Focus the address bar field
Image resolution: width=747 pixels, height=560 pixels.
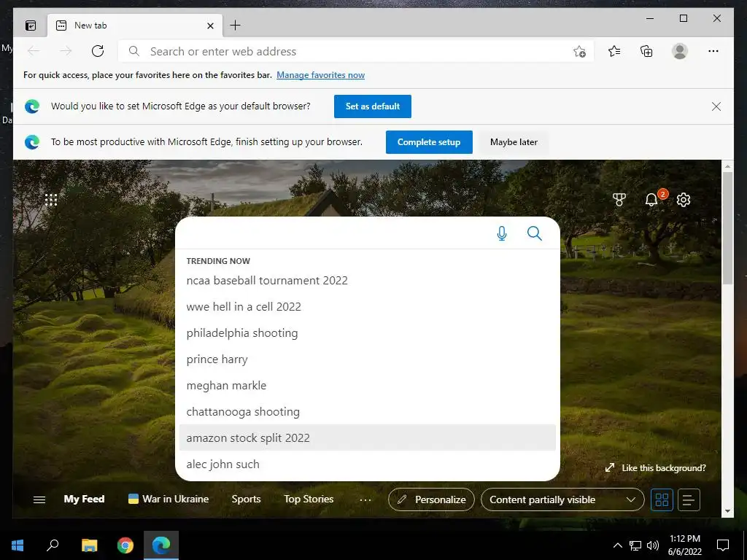tap(355, 52)
